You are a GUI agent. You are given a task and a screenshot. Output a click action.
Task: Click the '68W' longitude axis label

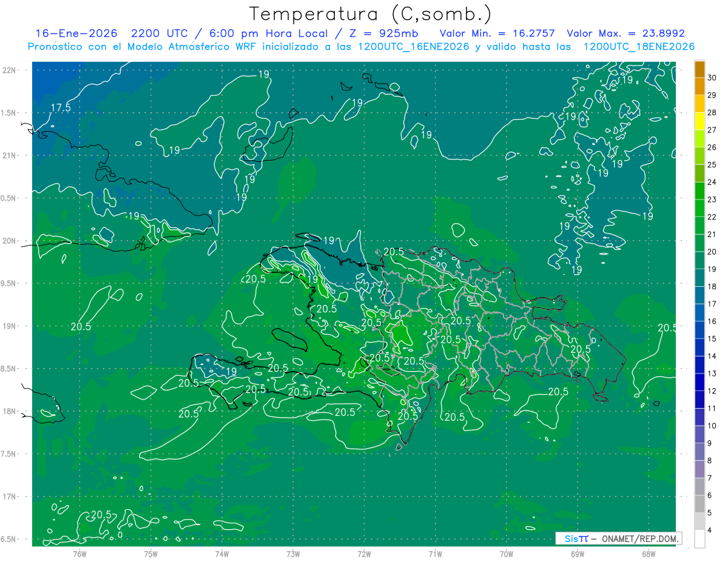coord(649,554)
